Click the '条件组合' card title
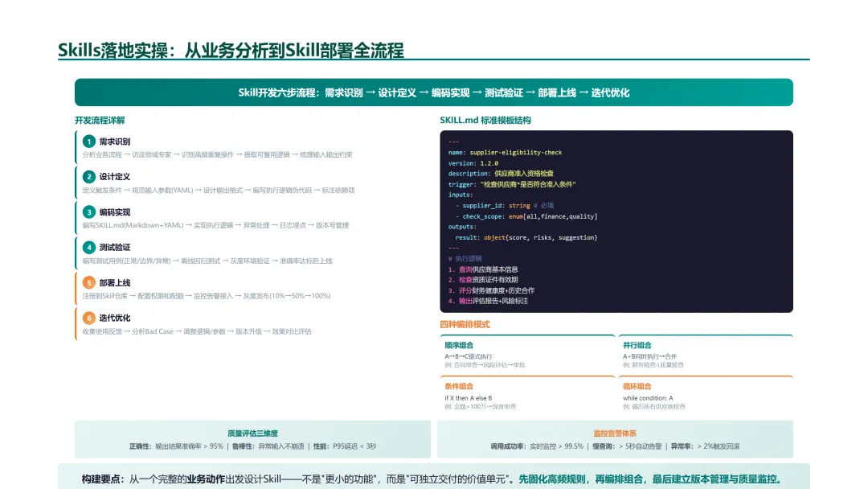This screenshot has height=489, width=868. 459,387
